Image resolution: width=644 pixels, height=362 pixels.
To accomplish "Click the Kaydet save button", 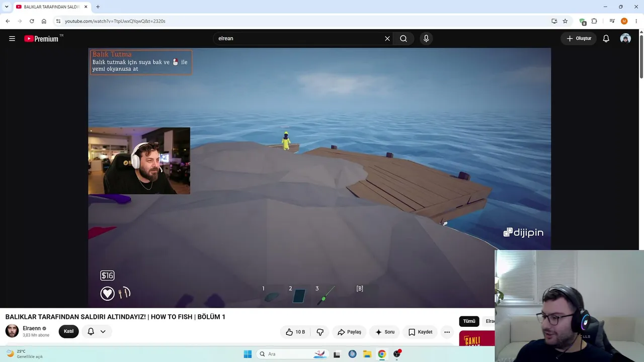I will click(420, 332).
